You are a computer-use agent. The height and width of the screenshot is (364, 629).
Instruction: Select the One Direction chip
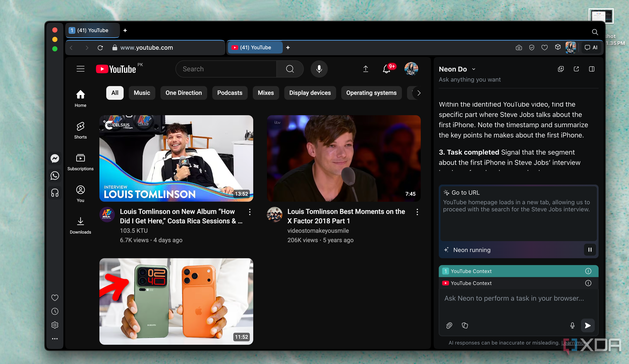(183, 93)
